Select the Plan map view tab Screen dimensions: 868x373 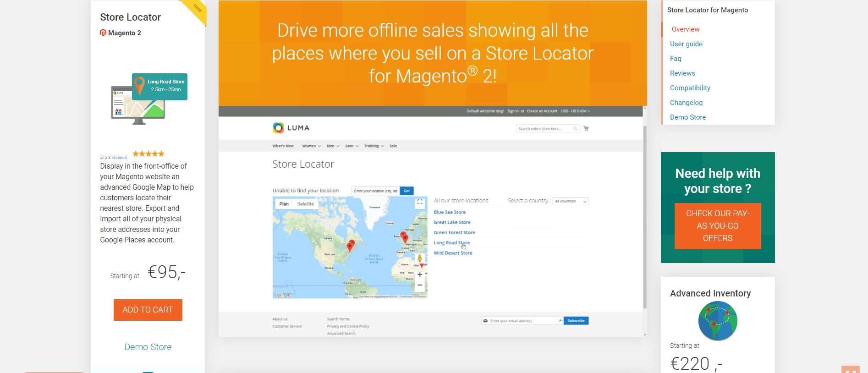(284, 204)
